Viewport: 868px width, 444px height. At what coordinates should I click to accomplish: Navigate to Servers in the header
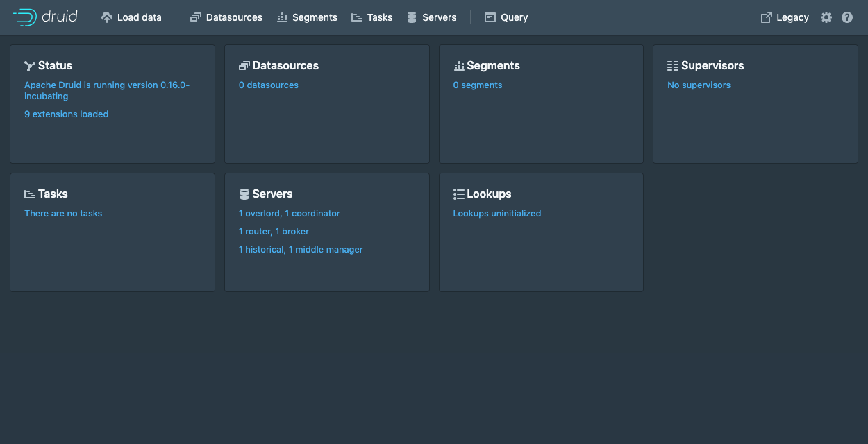(431, 17)
